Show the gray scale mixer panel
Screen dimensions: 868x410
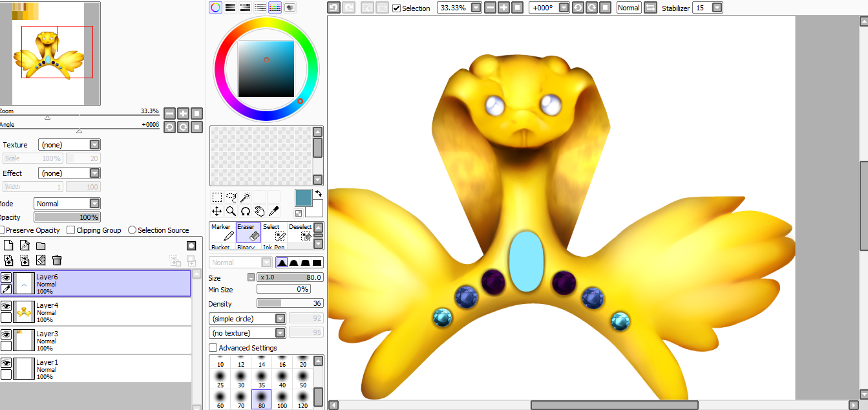pos(260,7)
